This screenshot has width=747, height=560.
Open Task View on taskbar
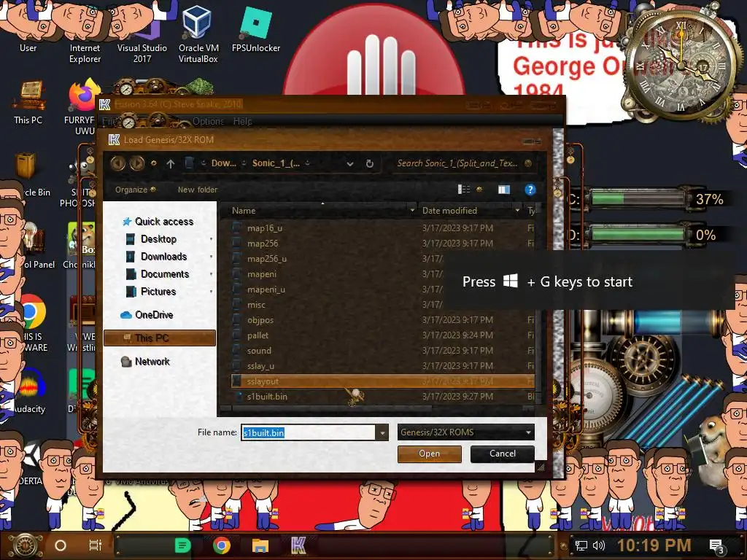[96, 545]
